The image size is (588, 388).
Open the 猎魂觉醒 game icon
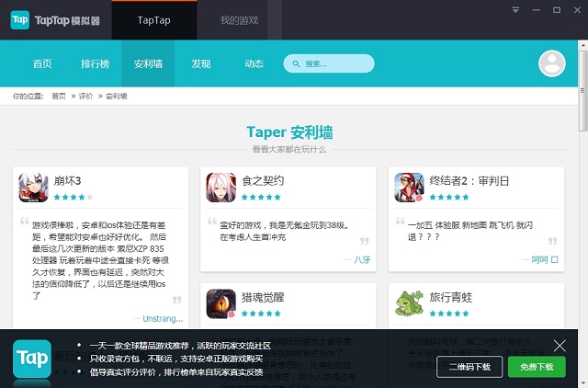click(x=221, y=304)
